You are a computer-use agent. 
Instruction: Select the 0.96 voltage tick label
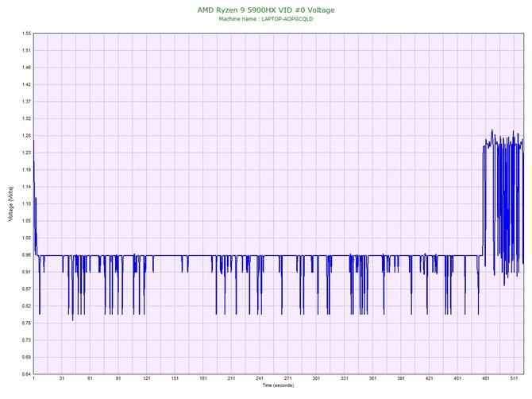(x=26, y=255)
